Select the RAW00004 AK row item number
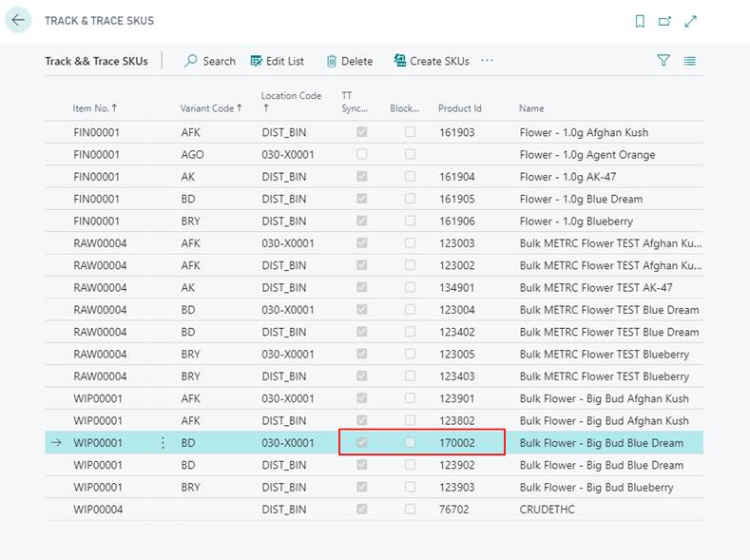 click(100, 288)
